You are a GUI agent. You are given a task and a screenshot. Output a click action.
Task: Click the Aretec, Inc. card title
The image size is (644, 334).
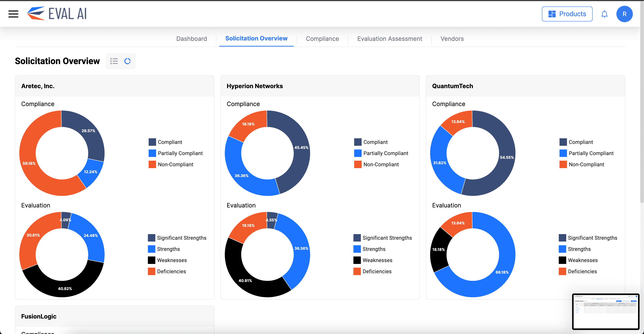(x=38, y=86)
